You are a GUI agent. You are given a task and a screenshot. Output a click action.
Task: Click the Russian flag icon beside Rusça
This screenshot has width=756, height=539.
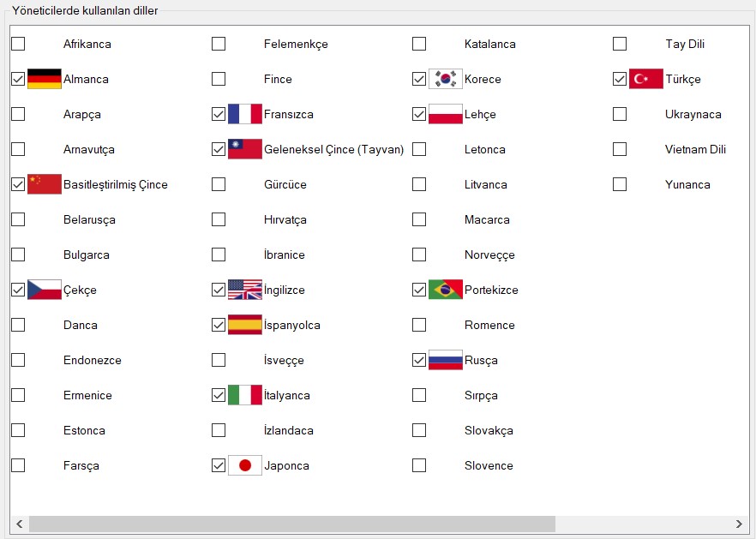[x=446, y=360]
